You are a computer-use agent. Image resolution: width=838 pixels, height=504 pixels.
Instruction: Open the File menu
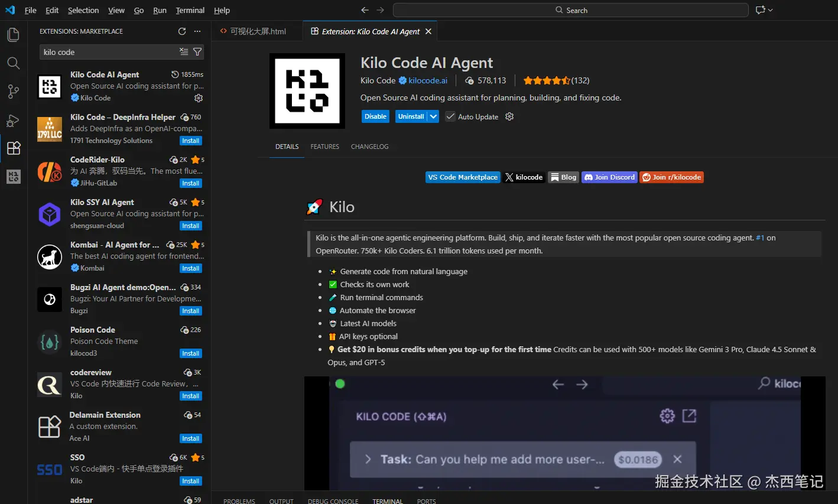click(31, 10)
